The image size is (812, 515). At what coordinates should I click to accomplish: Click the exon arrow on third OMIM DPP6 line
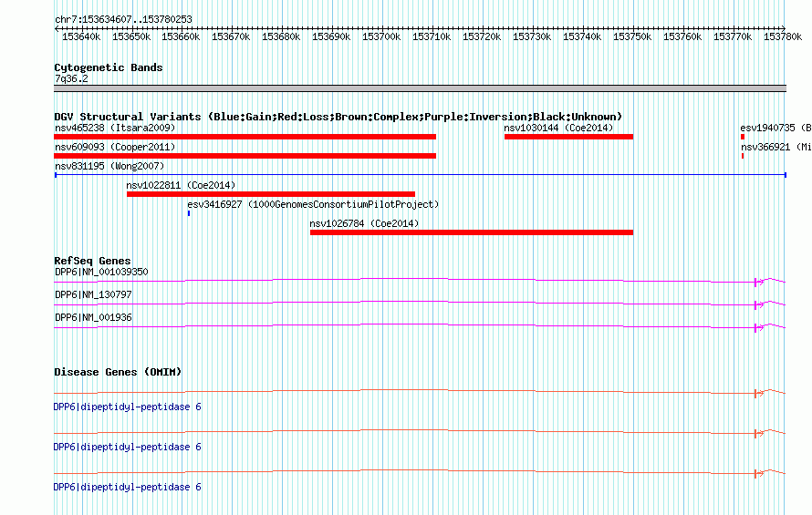tap(759, 473)
